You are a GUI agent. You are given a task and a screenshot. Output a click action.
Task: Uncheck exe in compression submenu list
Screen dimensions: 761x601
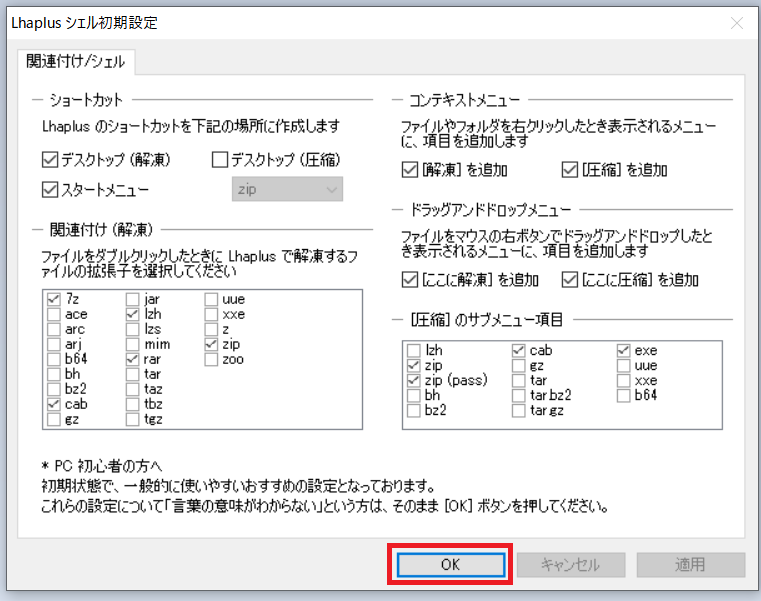624,350
